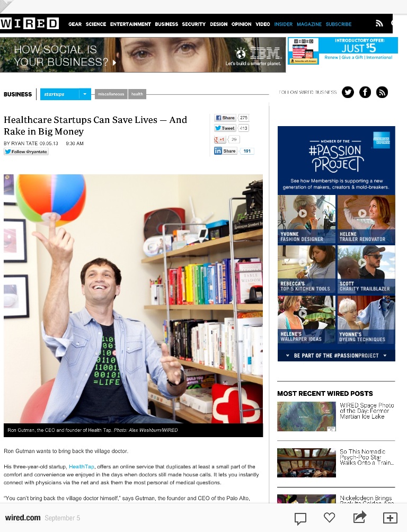Viewport: 407px width, 532px height.
Task: Click the Facebook Share button
Action: click(225, 118)
